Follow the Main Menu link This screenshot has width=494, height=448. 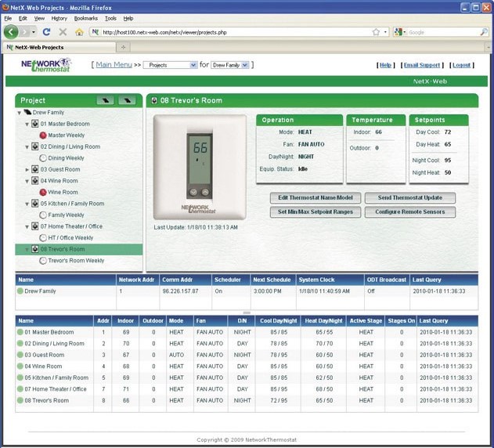tap(114, 65)
